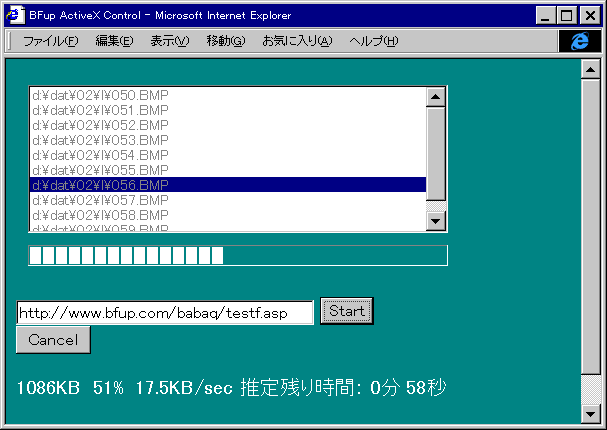The height and width of the screenshot is (430, 607).
Task: Click the Start upload button
Action: pos(347,311)
